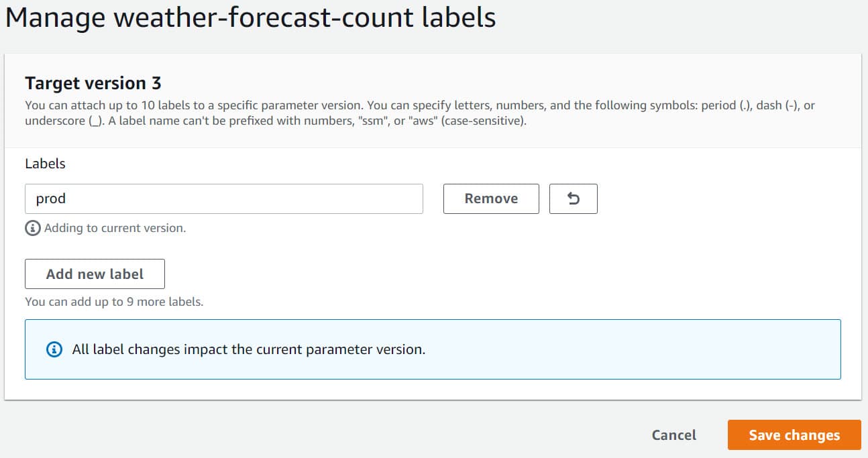Save changes to the labels
Image resolution: width=868 pixels, height=458 pixels.
[x=794, y=435]
